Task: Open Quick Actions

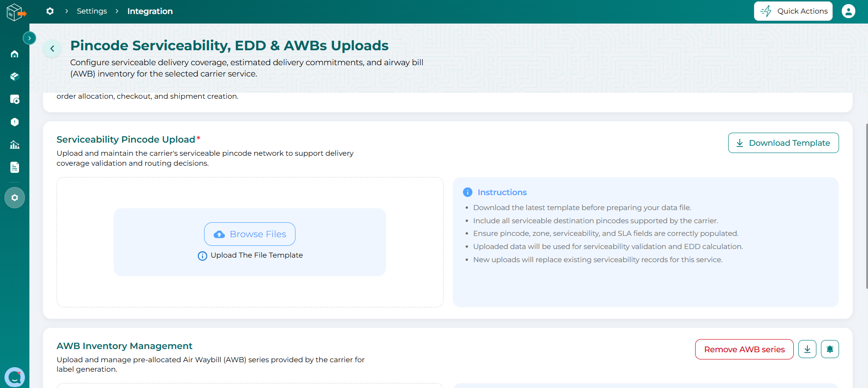Action: coord(793,11)
